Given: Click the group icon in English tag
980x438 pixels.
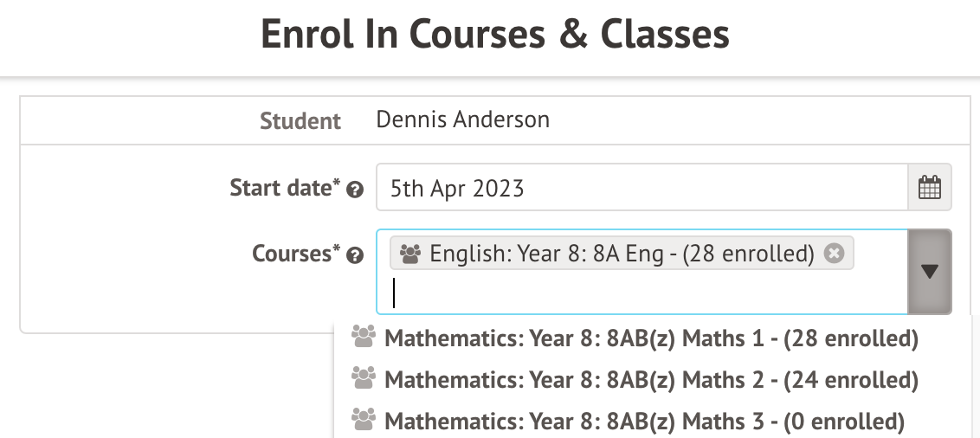Looking at the screenshot, I should click(410, 254).
